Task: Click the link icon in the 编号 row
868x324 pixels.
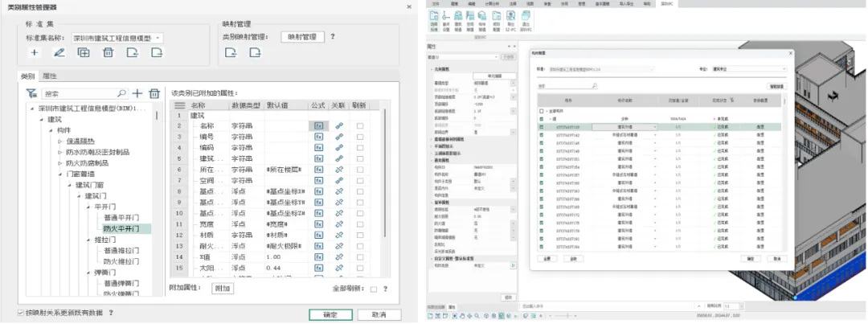Action: (x=339, y=137)
